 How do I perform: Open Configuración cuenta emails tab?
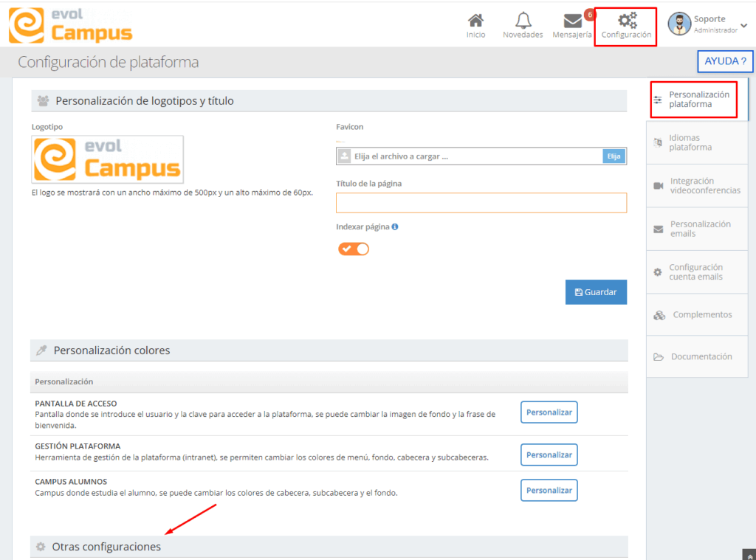[x=697, y=272]
